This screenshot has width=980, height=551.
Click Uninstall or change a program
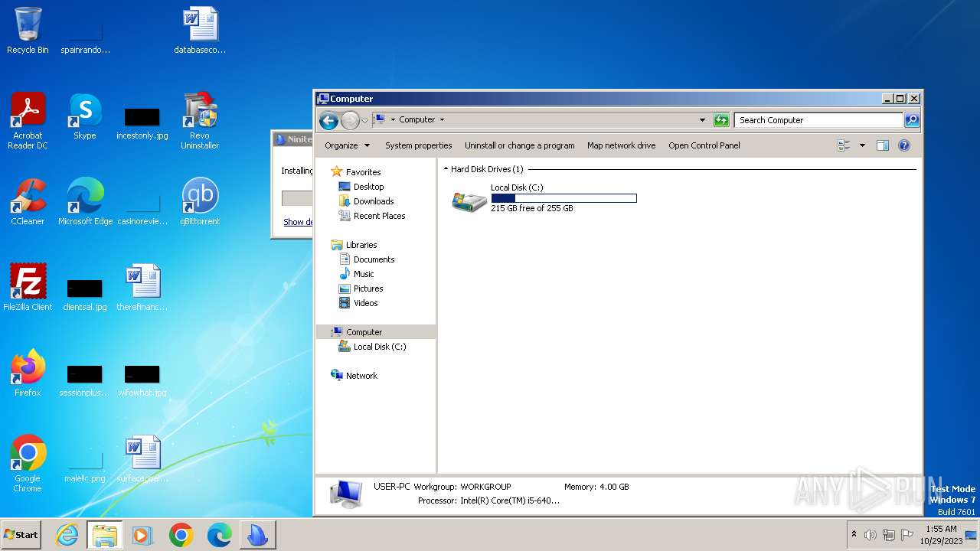[519, 145]
